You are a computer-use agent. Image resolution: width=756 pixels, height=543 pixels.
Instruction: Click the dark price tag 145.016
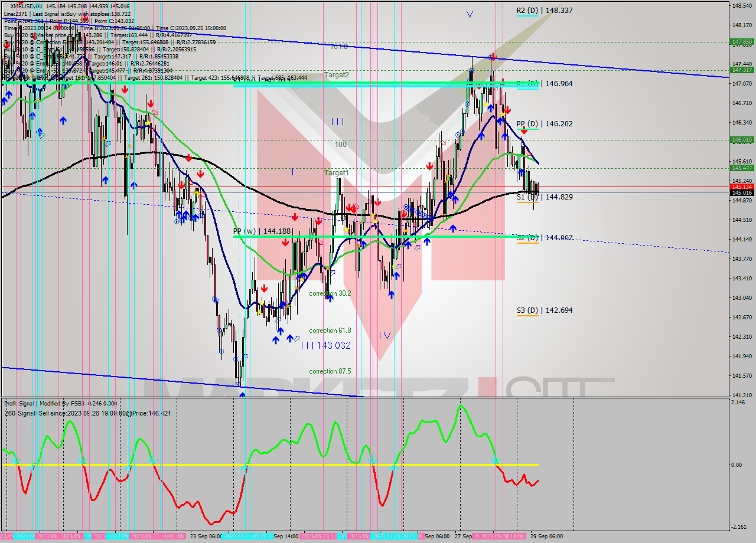(x=742, y=192)
